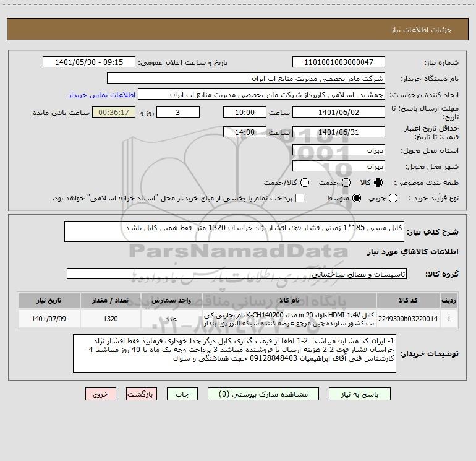Click the deadline time field 10:00
The width and height of the screenshot is (476, 461).
tap(245, 112)
